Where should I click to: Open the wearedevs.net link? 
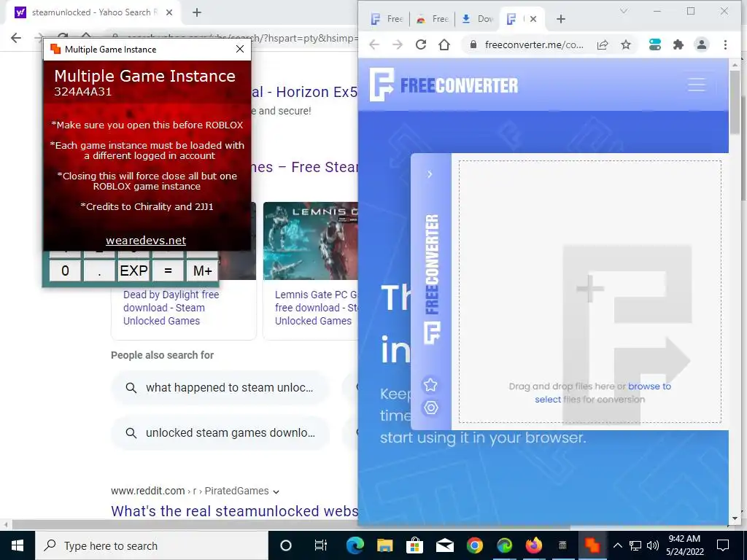click(x=146, y=241)
